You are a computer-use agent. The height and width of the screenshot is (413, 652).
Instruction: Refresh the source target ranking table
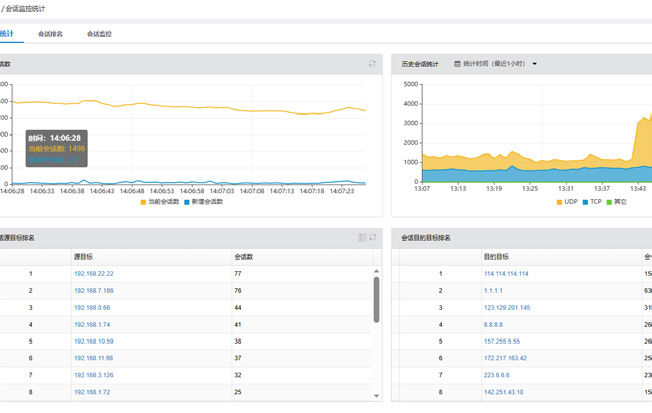372,238
